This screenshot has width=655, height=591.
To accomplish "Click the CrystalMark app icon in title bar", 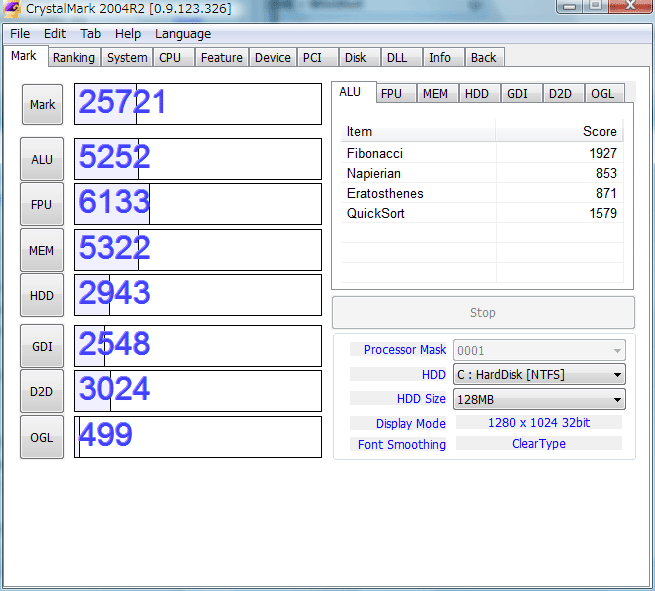I will pos(12,8).
